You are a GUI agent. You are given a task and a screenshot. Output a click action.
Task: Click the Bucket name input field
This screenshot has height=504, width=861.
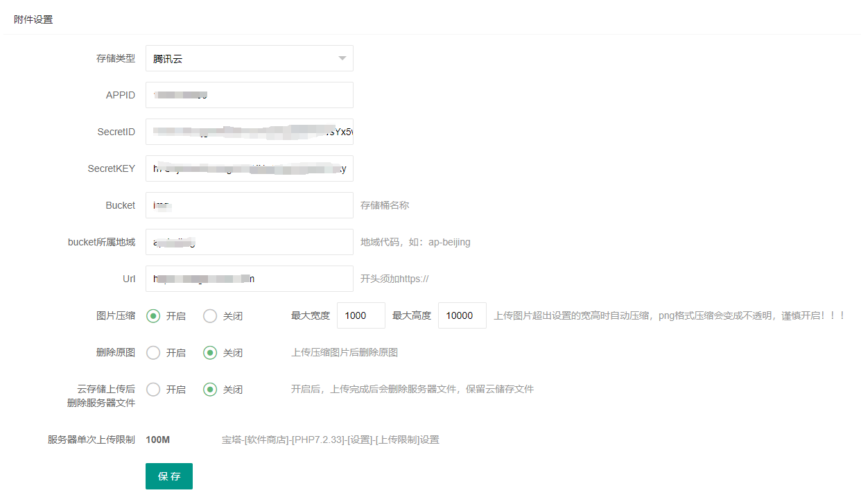coord(249,205)
